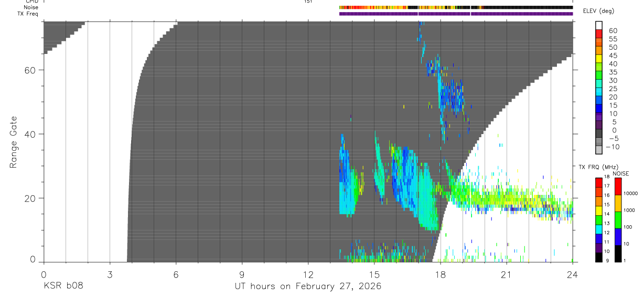Click the x-axis tick label '9'
Image resolution: width=644 pixels, height=297 pixels.
tap(242, 274)
